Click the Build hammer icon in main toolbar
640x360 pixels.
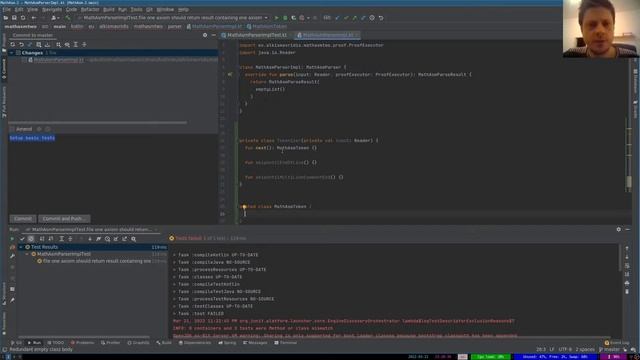pyautogui.click(x=68, y=18)
